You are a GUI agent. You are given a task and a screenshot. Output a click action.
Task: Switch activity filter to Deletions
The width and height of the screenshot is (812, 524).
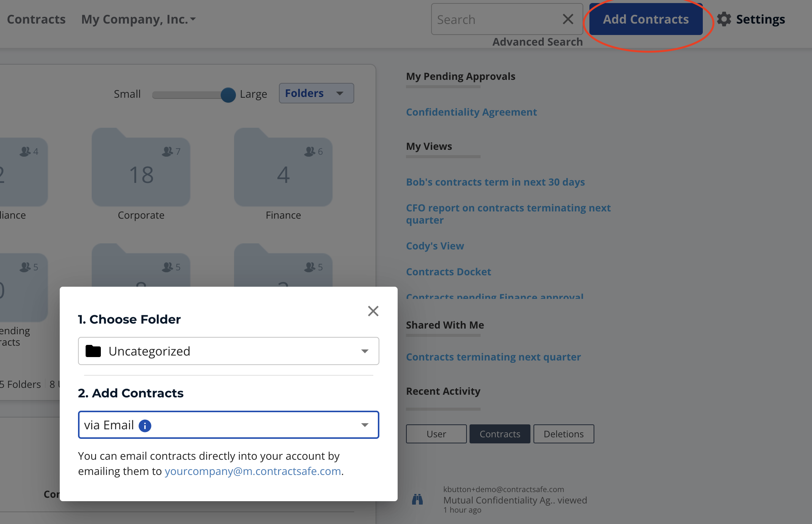[564, 434]
